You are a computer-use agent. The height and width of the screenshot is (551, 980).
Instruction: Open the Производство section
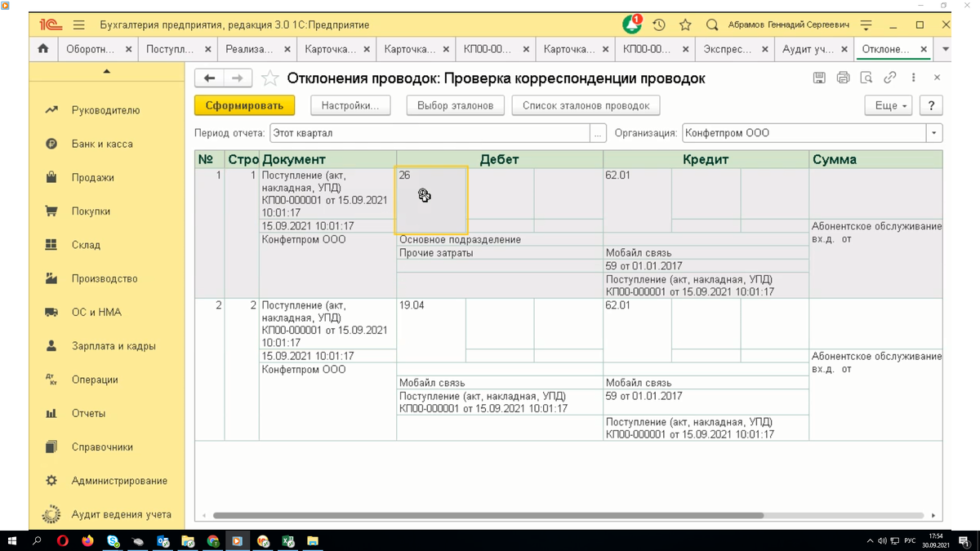tap(106, 278)
